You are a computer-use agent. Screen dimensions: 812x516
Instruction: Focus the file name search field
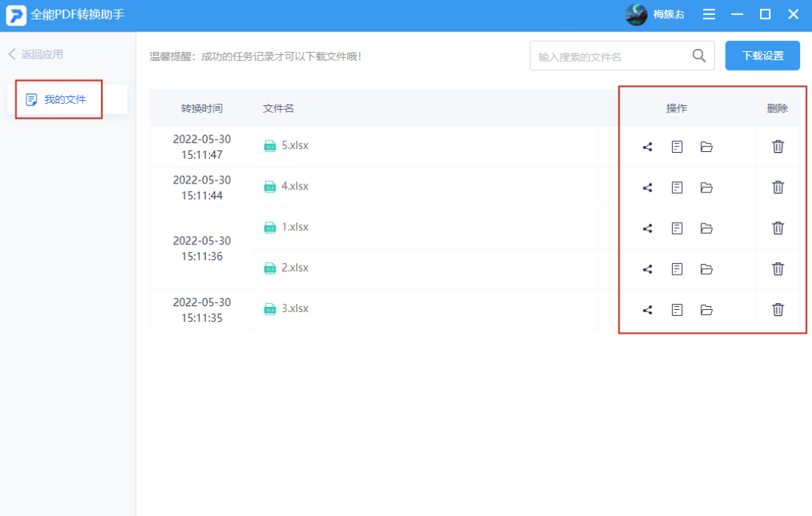coord(609,56)
